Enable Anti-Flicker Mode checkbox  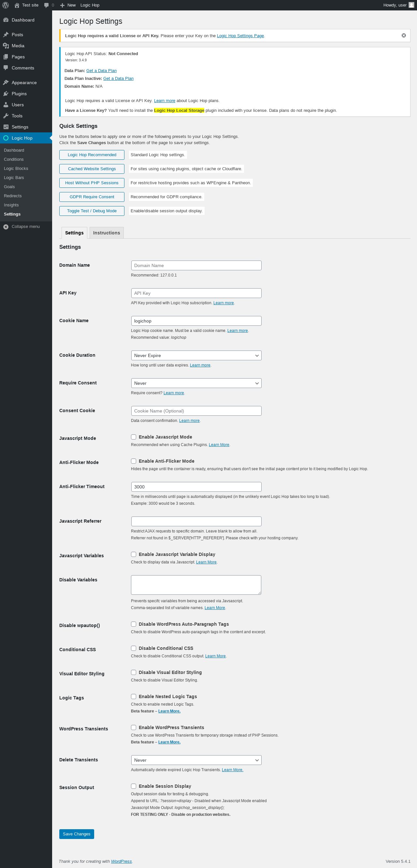134,461
